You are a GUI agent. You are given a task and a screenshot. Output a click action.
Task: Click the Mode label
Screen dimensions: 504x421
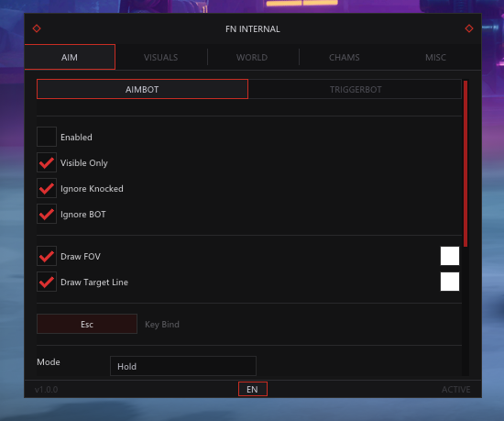[x=49, y=361]
